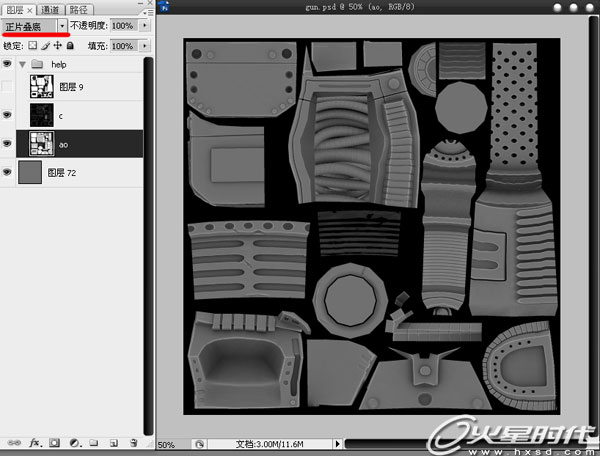The width and height of the screenshot is (600, 456).
Task: Toggle lock transparent pixels
Action: tap(32, 46)
